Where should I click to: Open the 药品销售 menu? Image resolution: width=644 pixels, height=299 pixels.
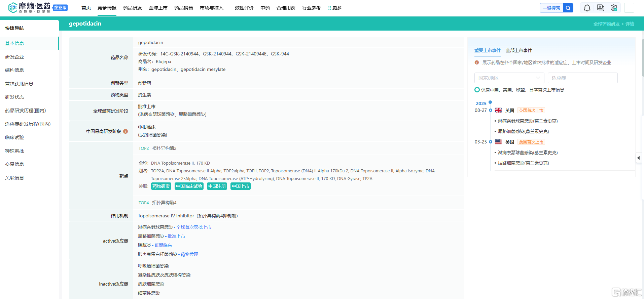pyautogui.click(x=184, y=8)
